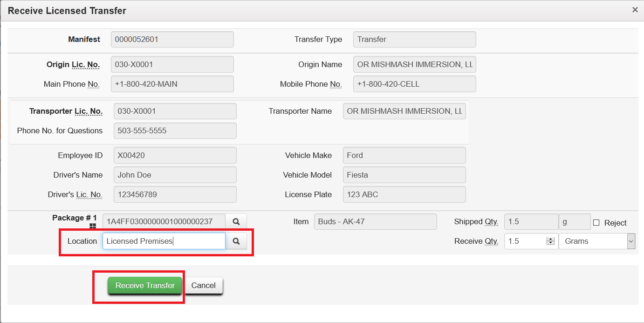Screen dimensions: 644x323
Task: Open the Grams unit dropdown
Action: pyautogui.click(x=597, y=241)
